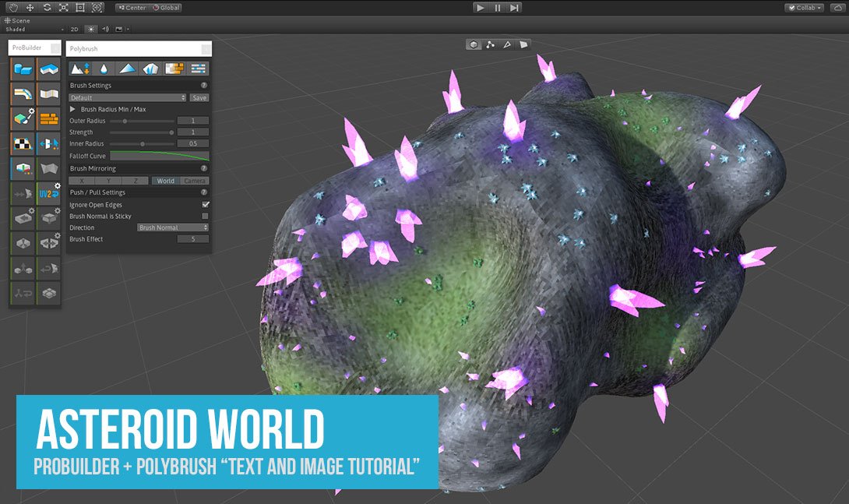Set mirror space to World
This screenshot has height=504, width=849.
(166, 181)
